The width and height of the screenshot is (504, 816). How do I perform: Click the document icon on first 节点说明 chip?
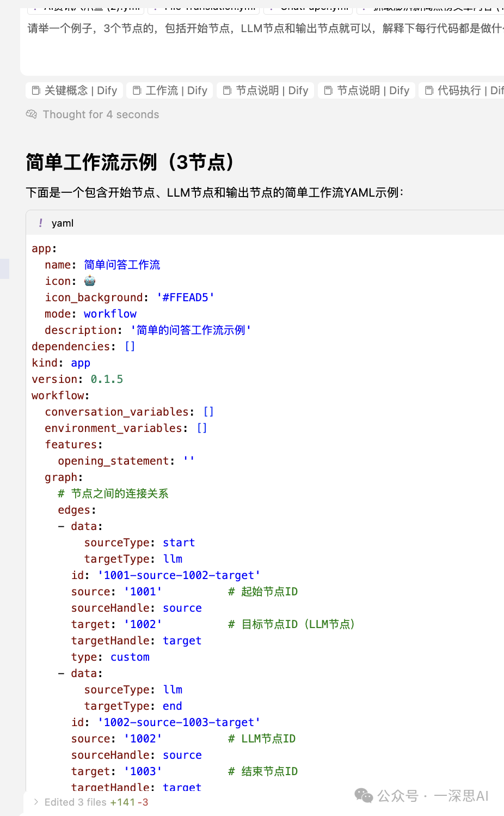[228, 90]
